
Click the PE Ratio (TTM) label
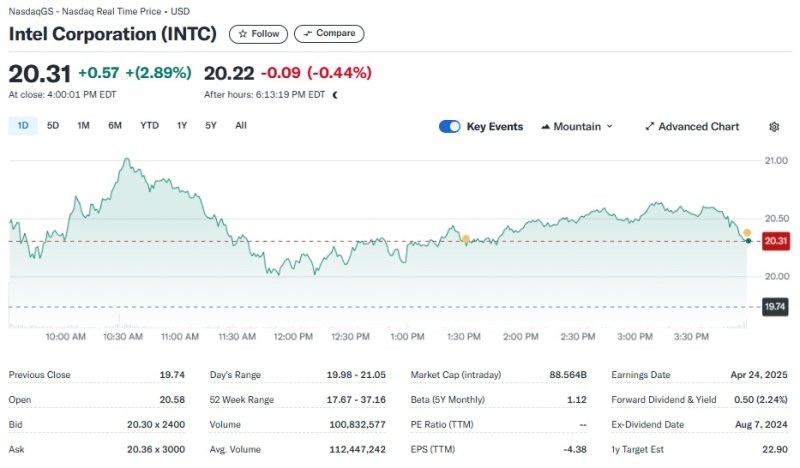(x=442, y=425)
